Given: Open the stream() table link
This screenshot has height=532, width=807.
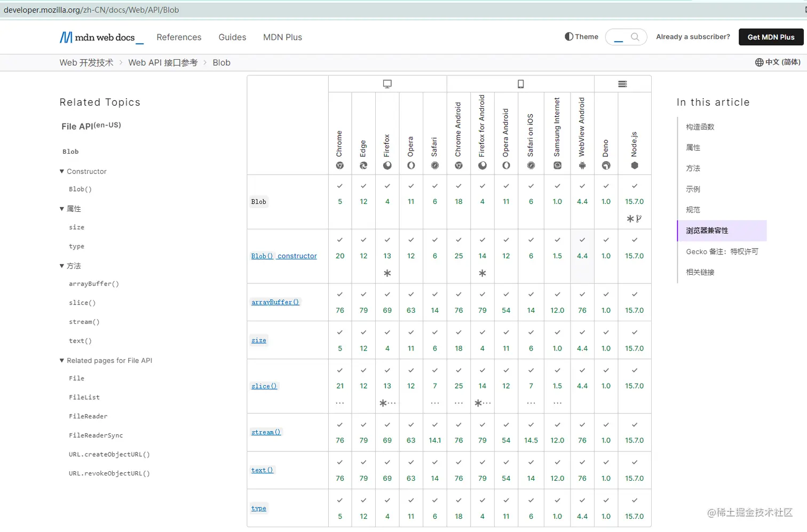Looking at the screenshot, I should coord(266,432).
